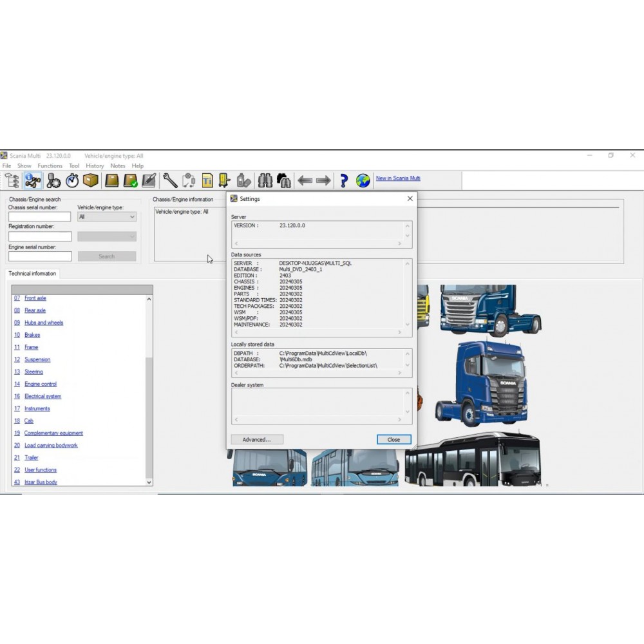Click the binoculars with documents icon

284,180
